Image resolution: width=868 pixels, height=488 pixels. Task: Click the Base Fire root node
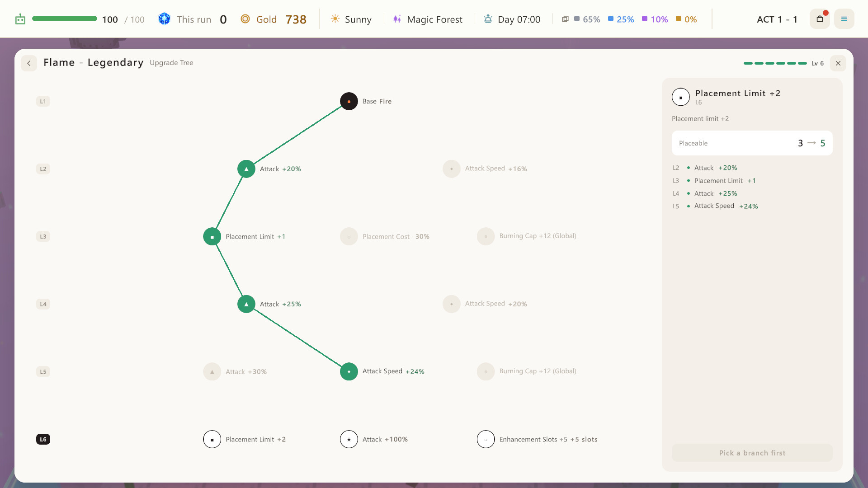click(x=349, y=101)
